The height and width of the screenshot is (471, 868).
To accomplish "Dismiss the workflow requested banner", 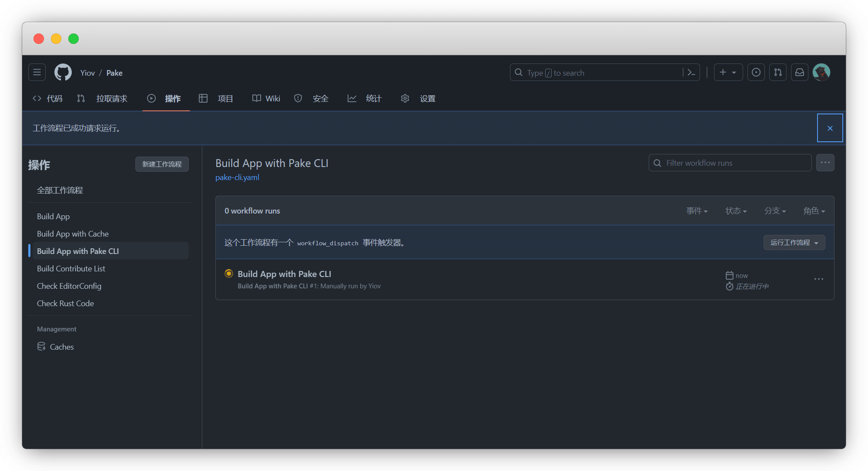I will click(830, 128).
